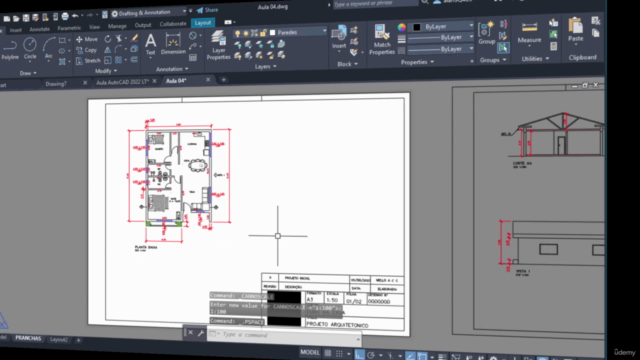Open the Manage ribbon tab
The width and height of the screenshot is (640, 360).
pyautogui.click(x=117, y=26)
